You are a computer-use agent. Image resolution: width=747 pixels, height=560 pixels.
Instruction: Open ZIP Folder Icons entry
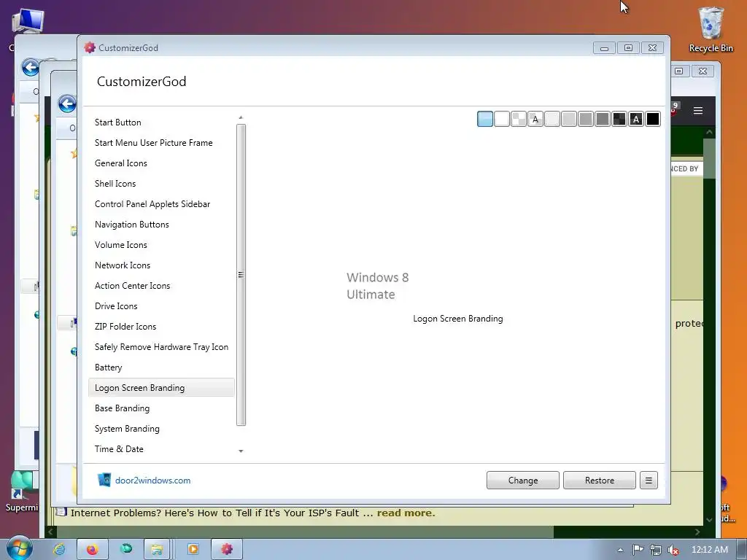tap(161, 327)
